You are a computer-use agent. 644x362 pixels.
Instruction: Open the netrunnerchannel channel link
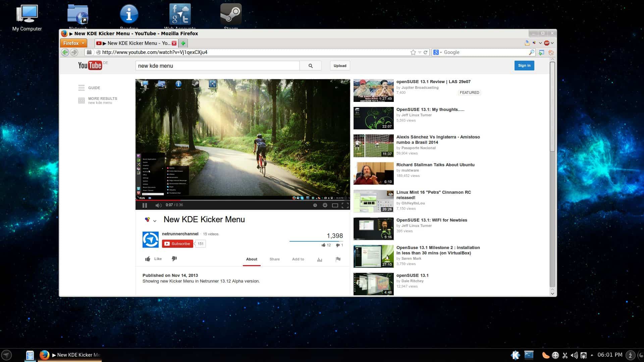180,234
